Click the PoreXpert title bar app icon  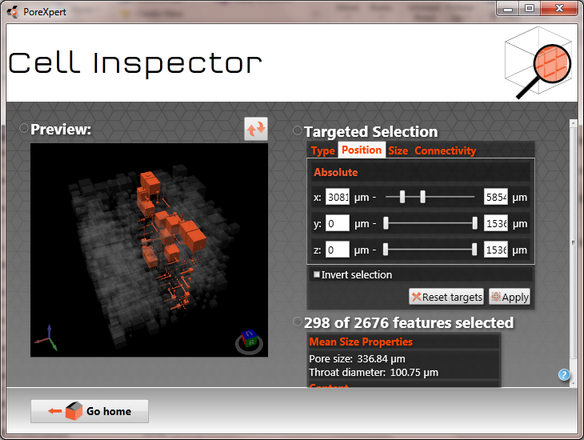pyautogui.click(x=13, y=12)
